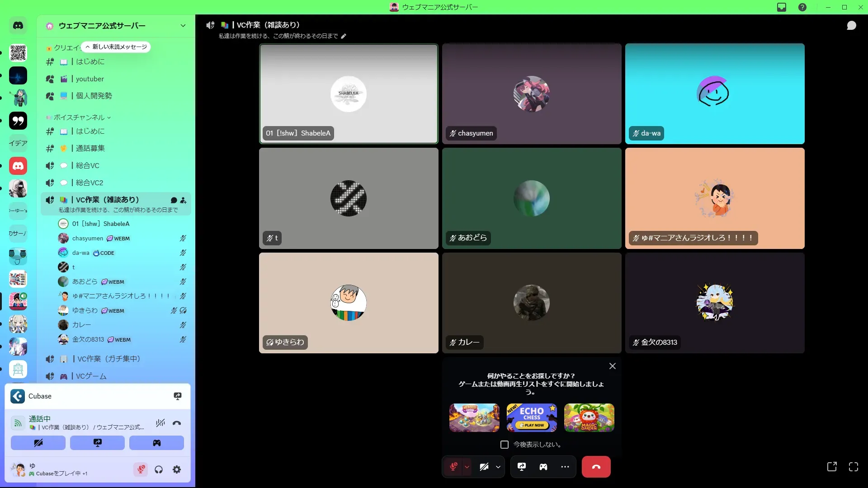Pop out the call window
Screen dimensions: 868x488
tap(832, 467)
